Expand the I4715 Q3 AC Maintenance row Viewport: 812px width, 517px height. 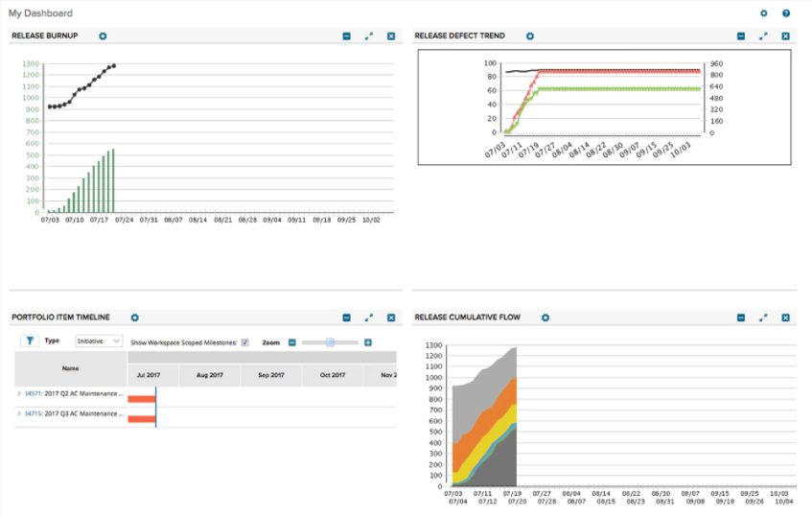19,413
